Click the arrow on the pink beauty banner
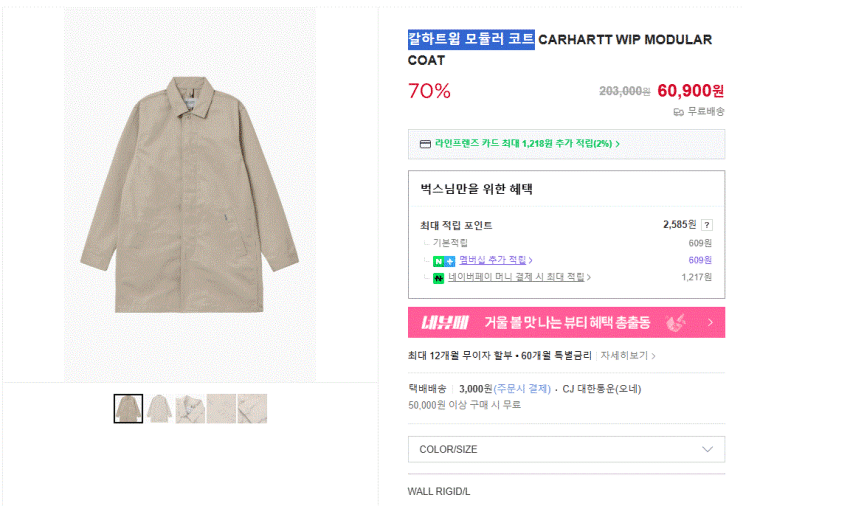 tap(710, 322)
